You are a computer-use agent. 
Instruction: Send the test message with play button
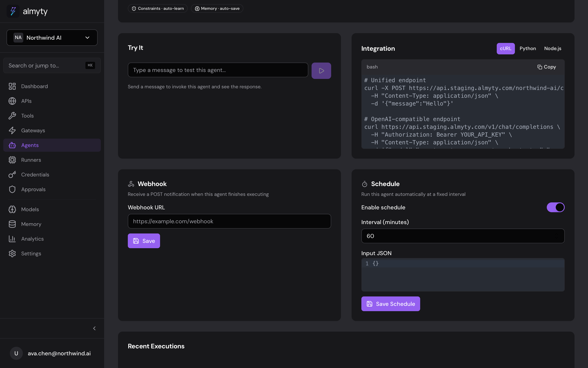321,71
